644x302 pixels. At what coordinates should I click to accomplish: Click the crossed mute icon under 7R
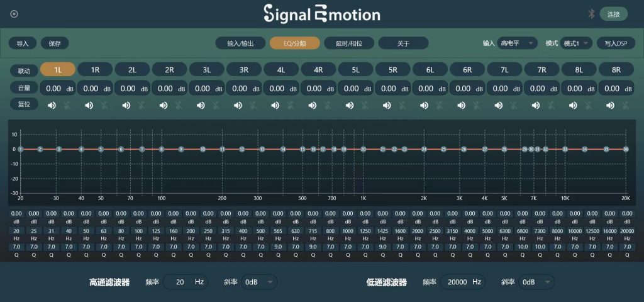point(551,106)
